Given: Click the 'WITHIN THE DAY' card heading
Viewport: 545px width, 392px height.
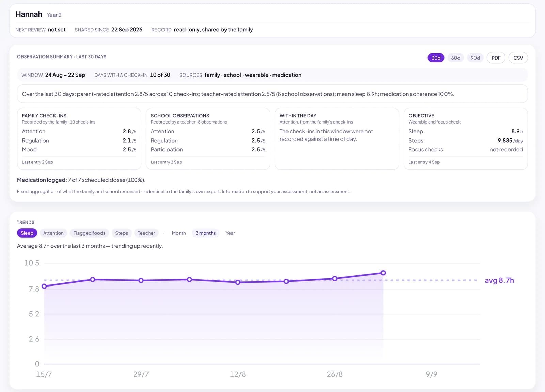Looking at the screenshot, I should (x=298, y=116).
